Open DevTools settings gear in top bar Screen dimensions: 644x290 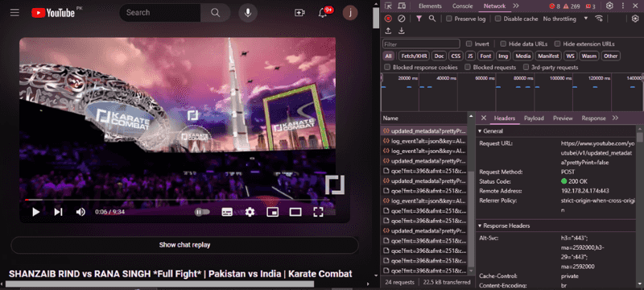coord(609,6)
